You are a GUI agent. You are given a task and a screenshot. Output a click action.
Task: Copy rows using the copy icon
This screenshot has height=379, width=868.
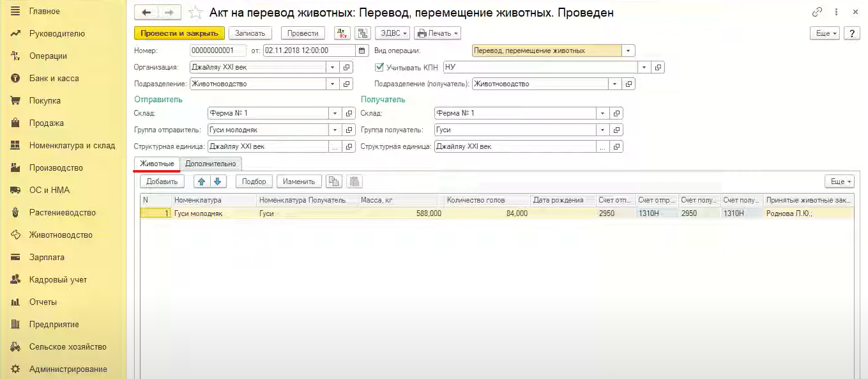point(333,182)
